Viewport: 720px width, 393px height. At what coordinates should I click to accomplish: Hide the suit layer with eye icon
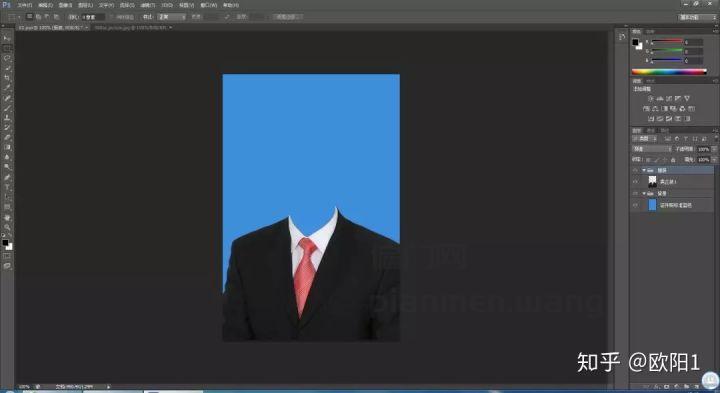(x=636, y=182)
